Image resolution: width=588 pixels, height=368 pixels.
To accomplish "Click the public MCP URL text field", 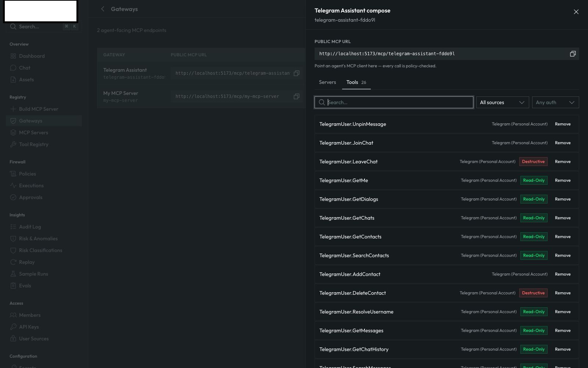I will click(x=441, y=54).
